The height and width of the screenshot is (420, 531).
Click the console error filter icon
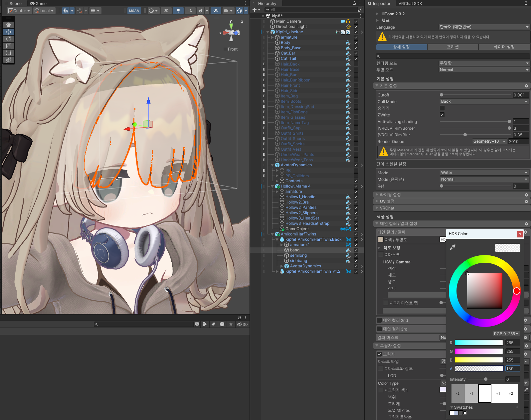point(222,324)
